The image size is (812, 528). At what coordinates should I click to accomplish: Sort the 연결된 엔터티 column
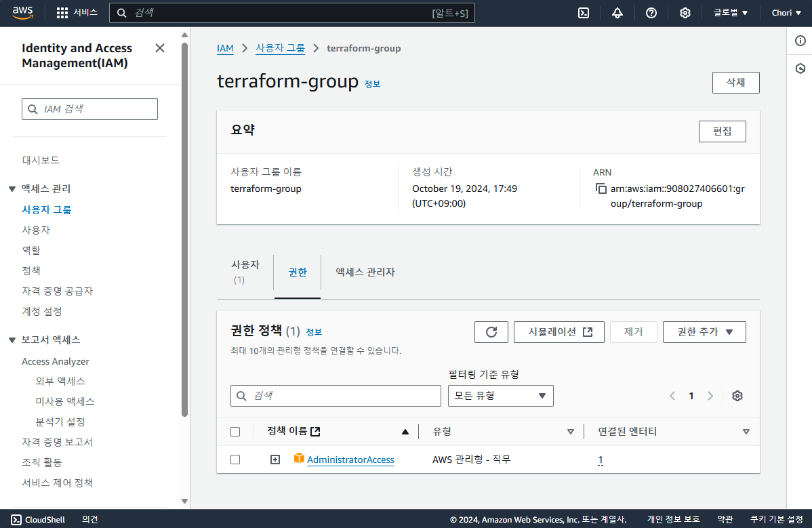pos(746,432)
